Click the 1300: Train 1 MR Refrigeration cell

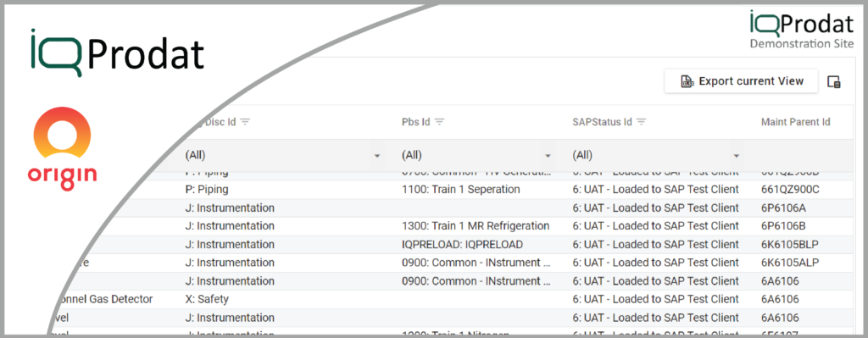pos(476,225)
